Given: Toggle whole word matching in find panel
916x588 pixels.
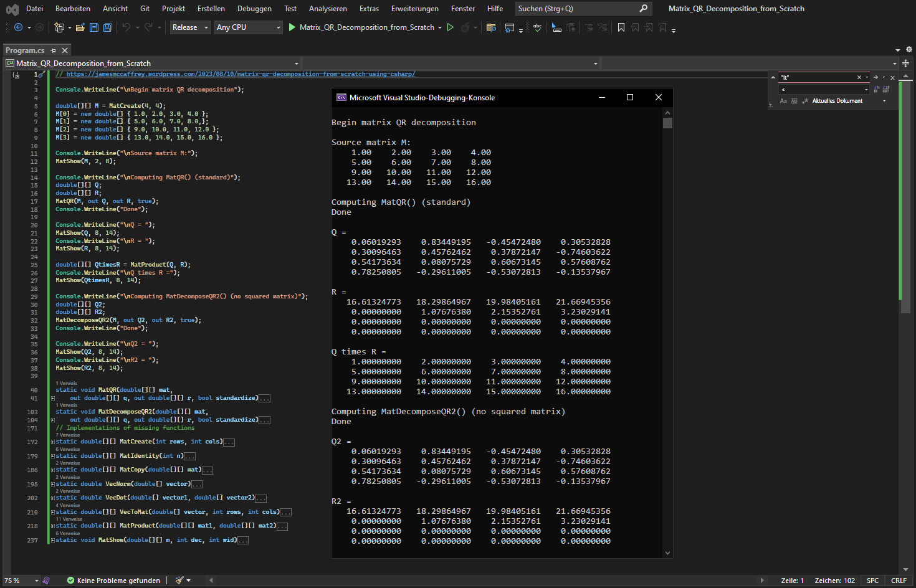Looking at the screenshot, I should coord(794,101).
